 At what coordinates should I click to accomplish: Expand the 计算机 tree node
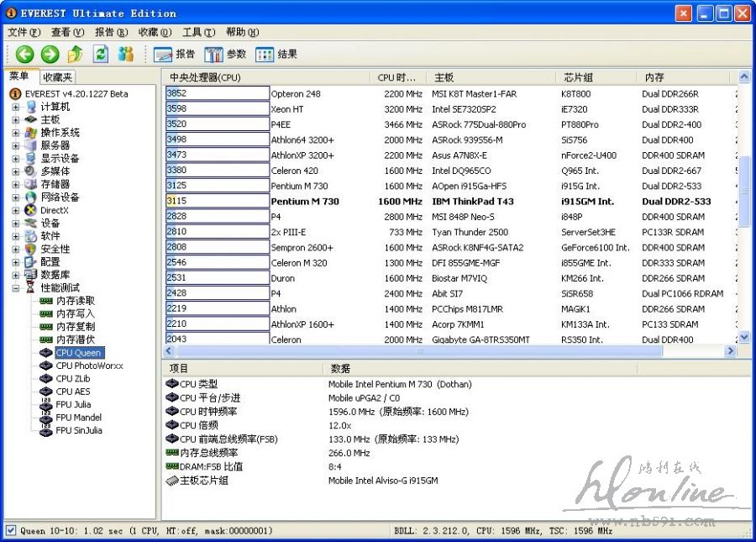(16, 107)
